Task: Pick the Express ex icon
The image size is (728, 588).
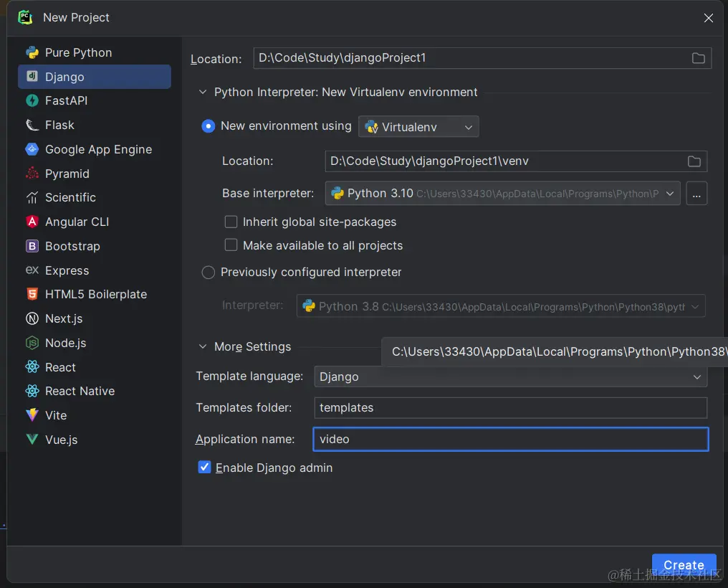Action: point(32,270)
